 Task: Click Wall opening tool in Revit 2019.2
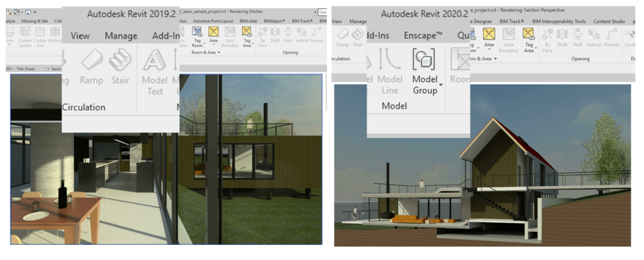tap(288, 35)
